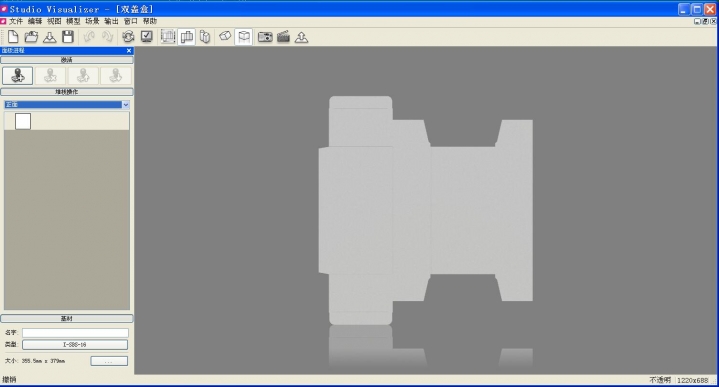The width and height of the screenshot is (719, 387).
Task: Open a file using the folder icon
Action: 31,37
